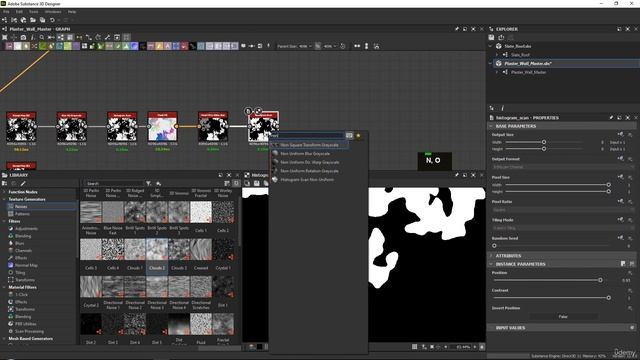Screen dimensions: 640x360
Task: Select the first red-header node in the chain
Action: [x=21, y=127]
